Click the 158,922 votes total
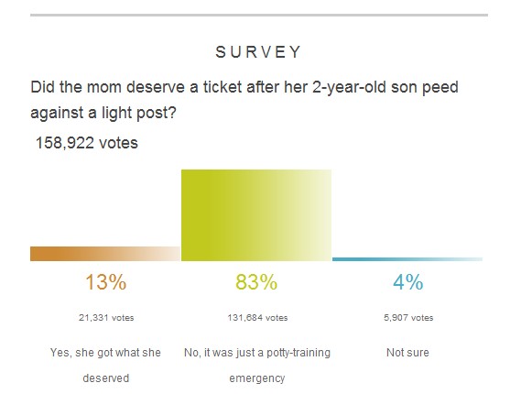The image size is (532, 394). 87,143
